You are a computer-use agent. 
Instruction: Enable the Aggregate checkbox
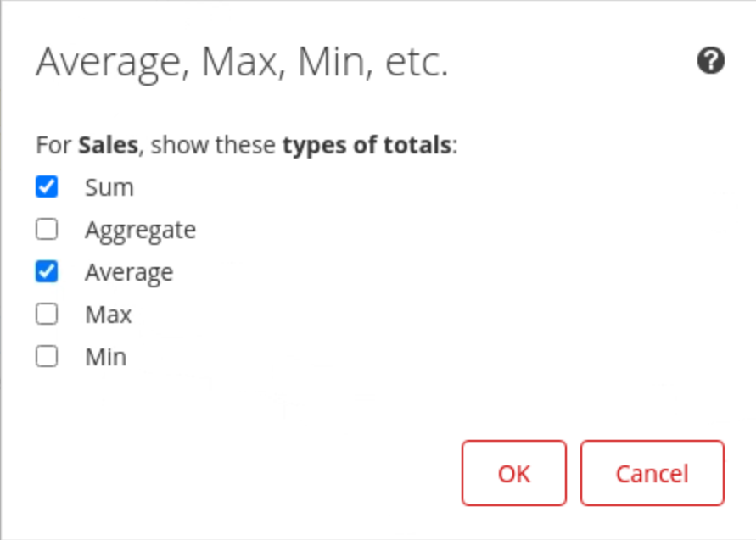tap(47, 229)
